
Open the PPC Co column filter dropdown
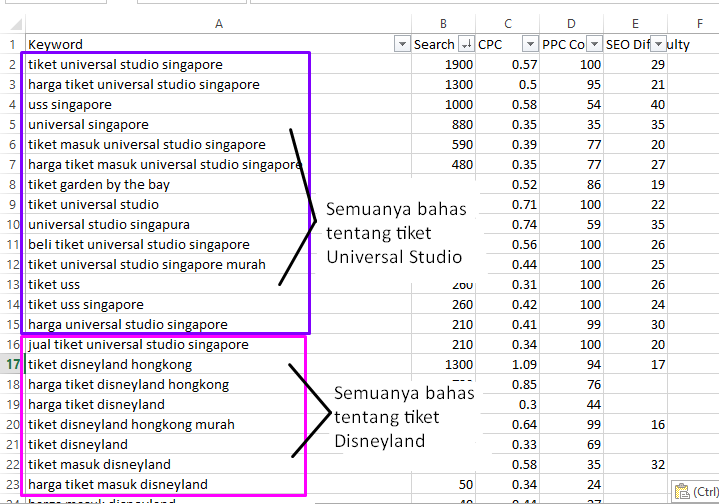click(594, 44)
